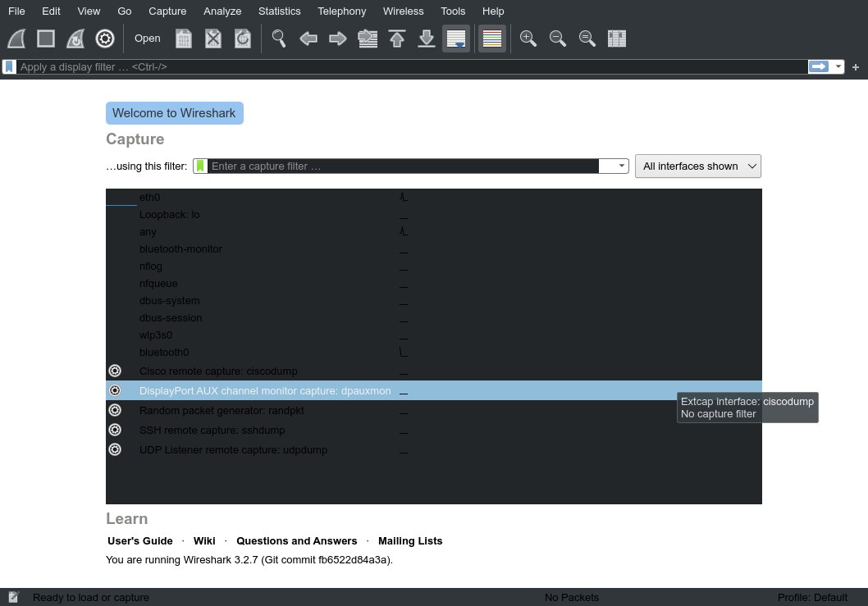Toggle auto-scroll during live capture

(456, 39)
